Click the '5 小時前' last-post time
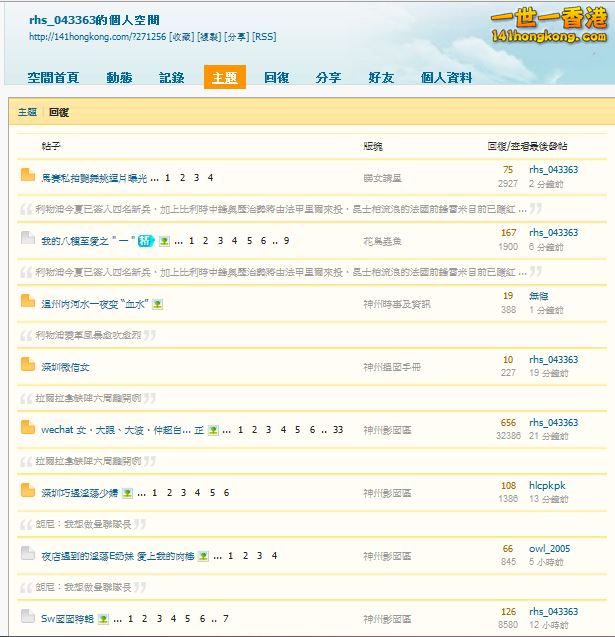The width and height of the screenshot is (615, 637). coord(546,562)
